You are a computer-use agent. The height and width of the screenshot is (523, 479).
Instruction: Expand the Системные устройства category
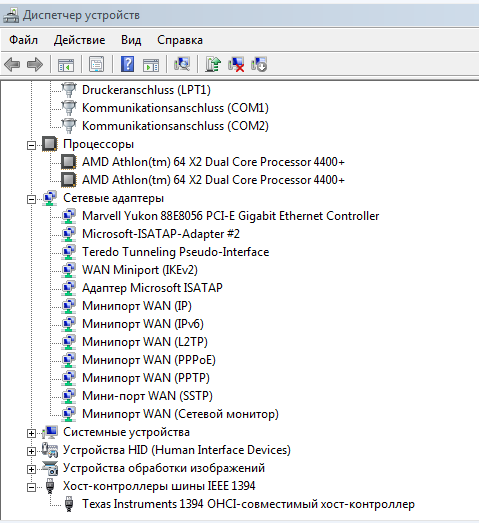(x=31, y=433)
